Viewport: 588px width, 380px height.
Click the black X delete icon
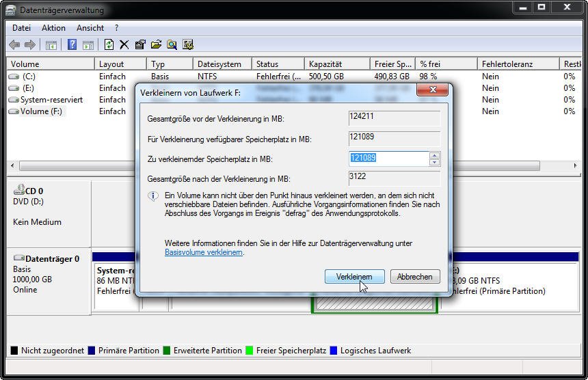[124, 45]
